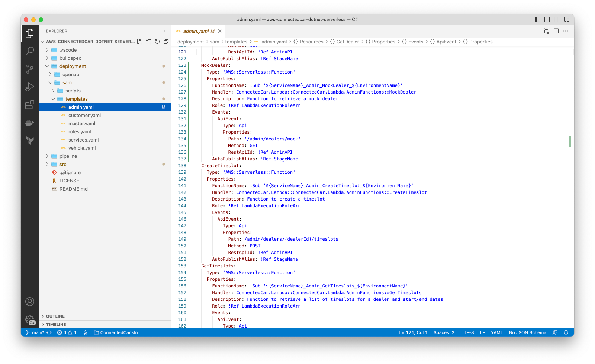Viewport: 595px width, 364px height.
Task: Open master.yaml file
Action: click(105, 123)
